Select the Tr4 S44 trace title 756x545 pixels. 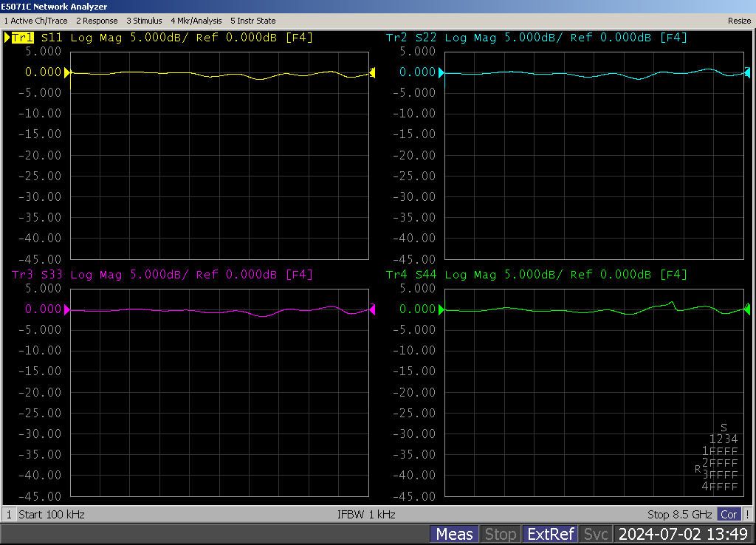[x=412, y=275]
